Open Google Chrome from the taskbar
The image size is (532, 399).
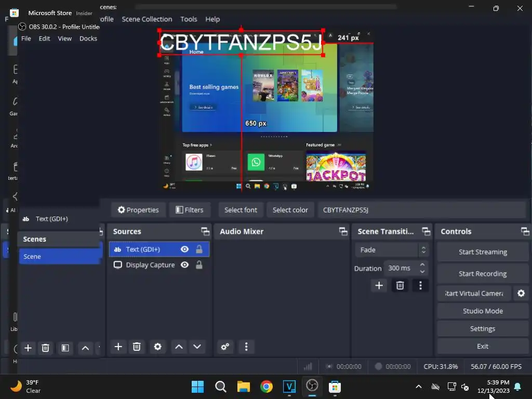tap(267, 387)
